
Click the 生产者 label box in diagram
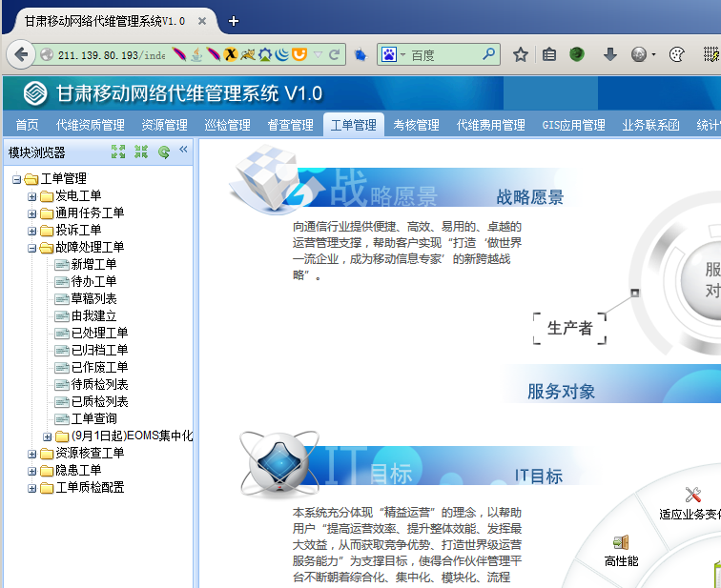pyautogui.click(x=569, y=328)
